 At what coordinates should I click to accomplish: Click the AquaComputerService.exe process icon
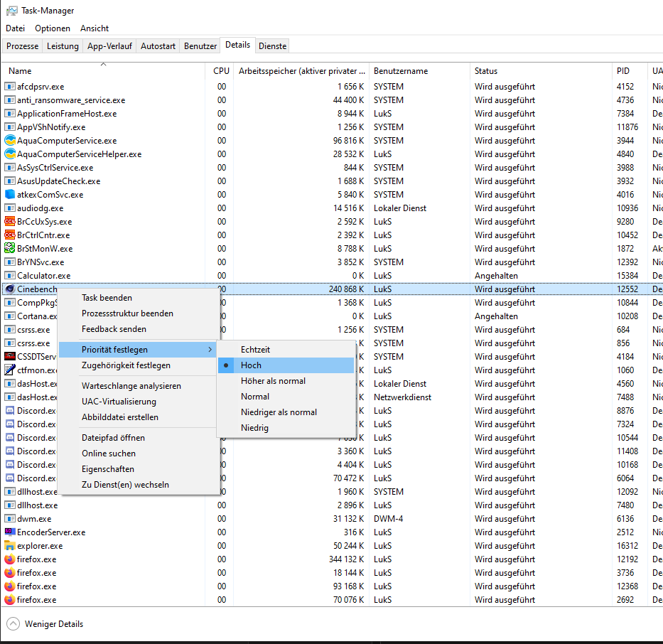(x=10, y=140)
